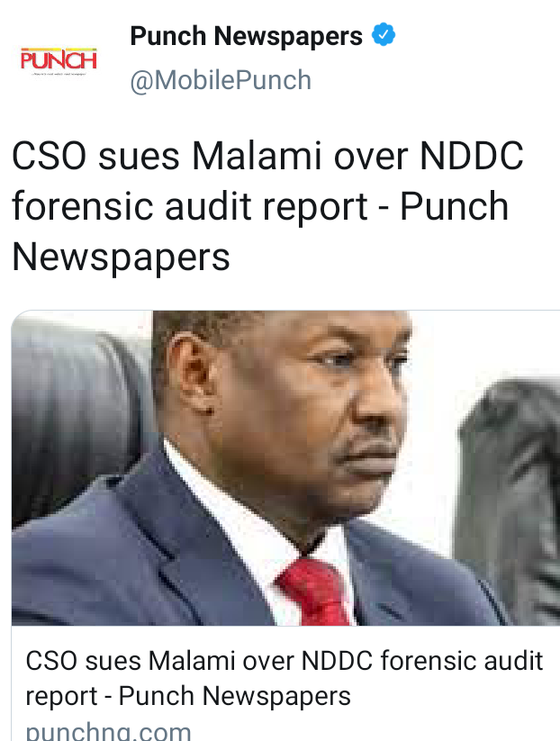This screenshot has width=560, height=741.
Task: Open the PUNCH logo profile picture
Action: 59,61
